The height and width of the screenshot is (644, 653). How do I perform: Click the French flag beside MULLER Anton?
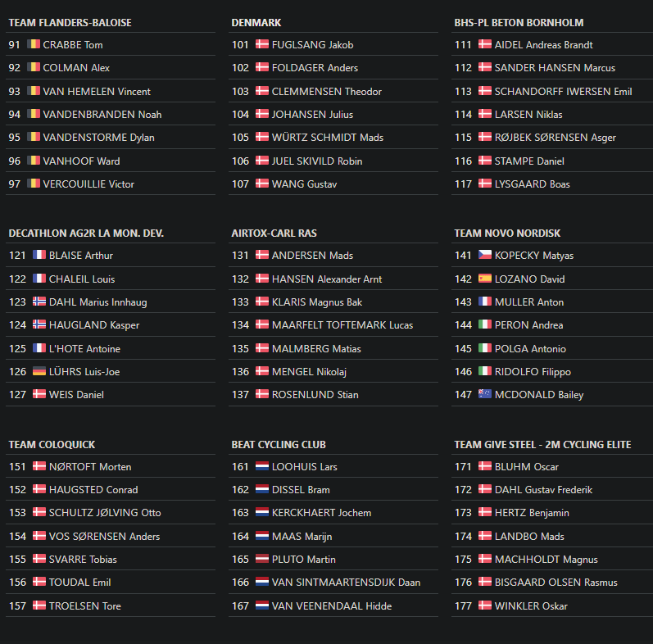tap(485, 302)
